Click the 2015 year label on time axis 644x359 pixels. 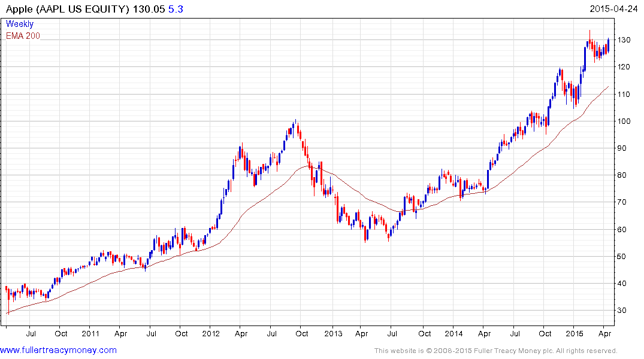574,333
